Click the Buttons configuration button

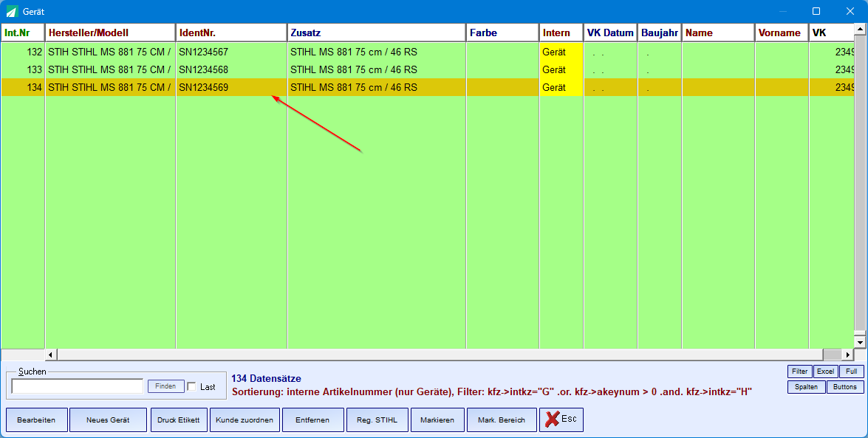pos(845,387)
